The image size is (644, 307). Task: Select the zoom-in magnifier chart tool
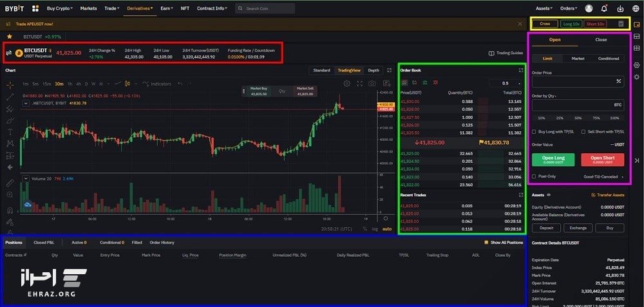(x=10, y=194)
